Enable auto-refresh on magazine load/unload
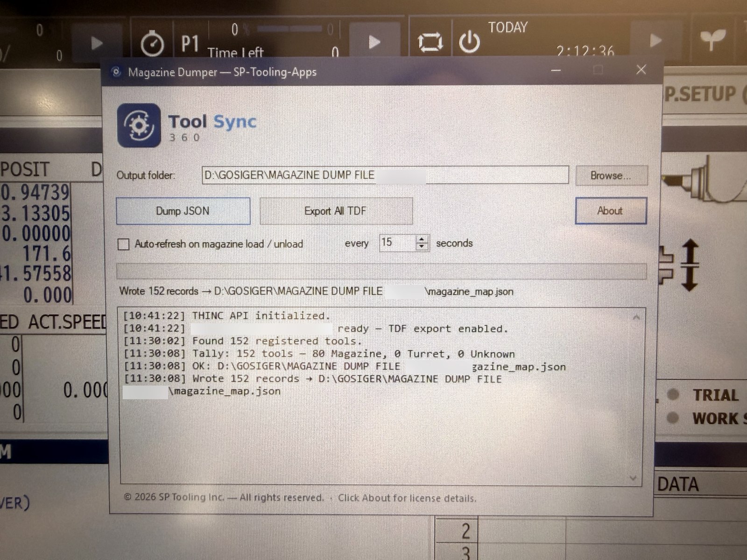The width and height of the screenshot is (747, 560). coord(124,244)
